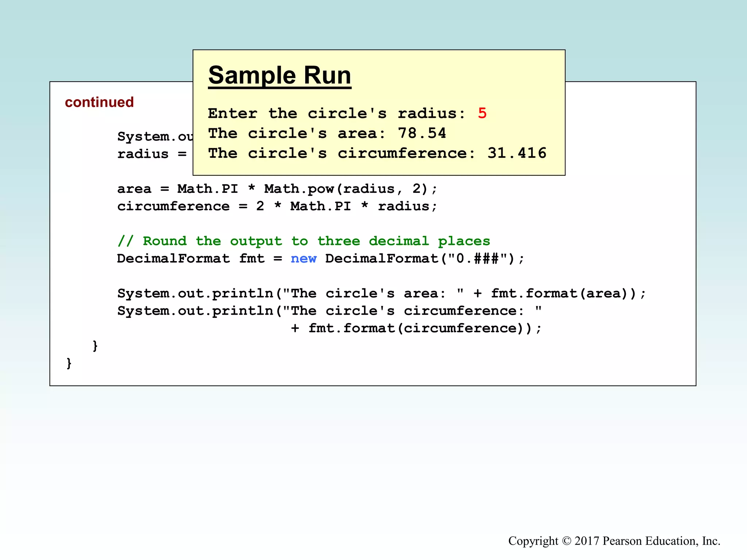Select the "Enter the circle's radius" line
Image resolution: width=747 pixels, height=560 pixels.
[336, 113]
